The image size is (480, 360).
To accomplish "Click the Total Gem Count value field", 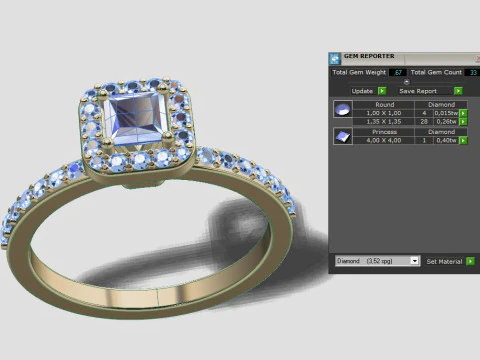I will pyautogui.click(x=472, y=72).
